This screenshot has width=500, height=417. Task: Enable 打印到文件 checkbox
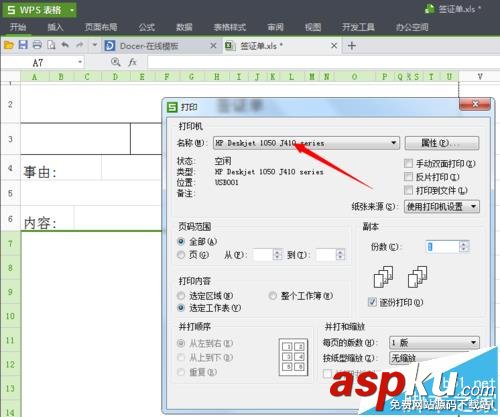coord(408,190)
